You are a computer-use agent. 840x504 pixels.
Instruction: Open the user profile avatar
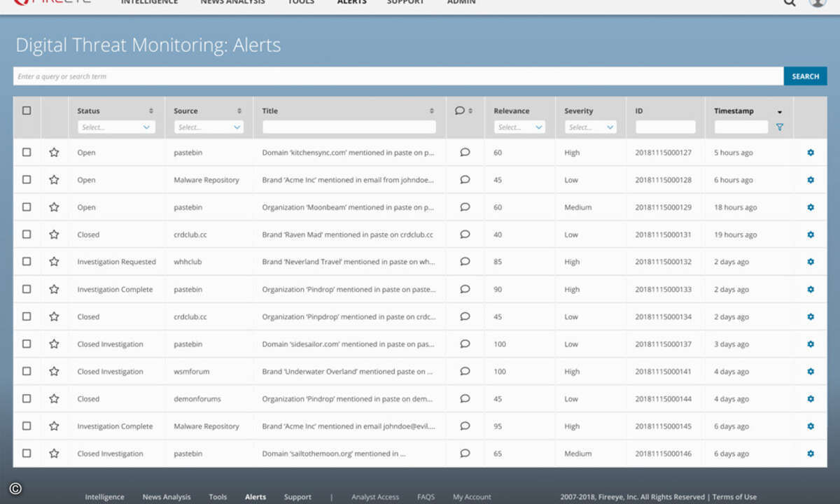(817, 2)
